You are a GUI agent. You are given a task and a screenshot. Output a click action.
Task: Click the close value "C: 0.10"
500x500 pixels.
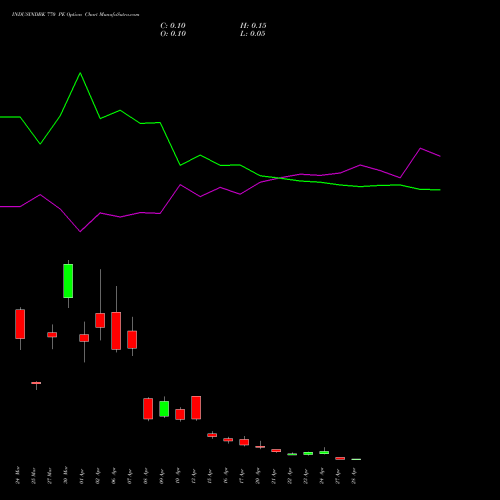point(173,26)
